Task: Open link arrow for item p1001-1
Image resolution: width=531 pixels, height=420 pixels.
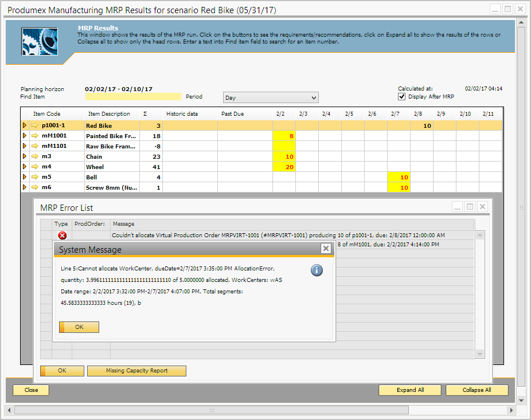Action: (x=34, y=125)
